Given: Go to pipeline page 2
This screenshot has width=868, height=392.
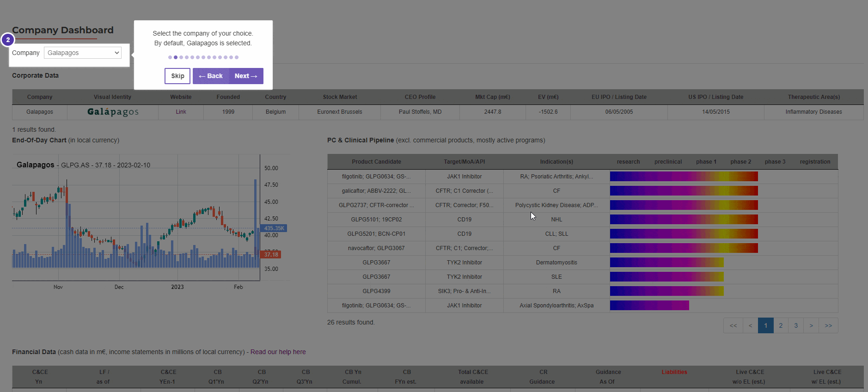Looking at the screenshot, I should (781, 325).
